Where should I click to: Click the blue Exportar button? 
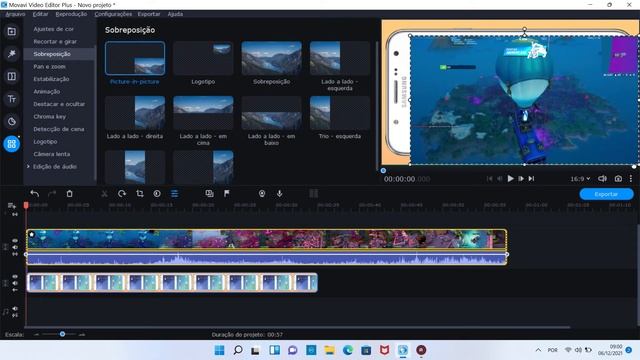pos(606,194)
